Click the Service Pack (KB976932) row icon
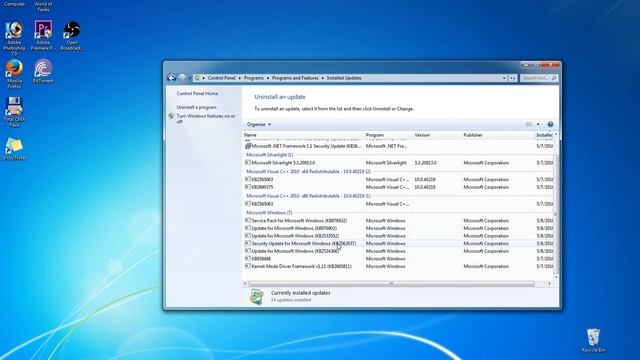This screenshot has width=640, height=360. pos(248,220)
